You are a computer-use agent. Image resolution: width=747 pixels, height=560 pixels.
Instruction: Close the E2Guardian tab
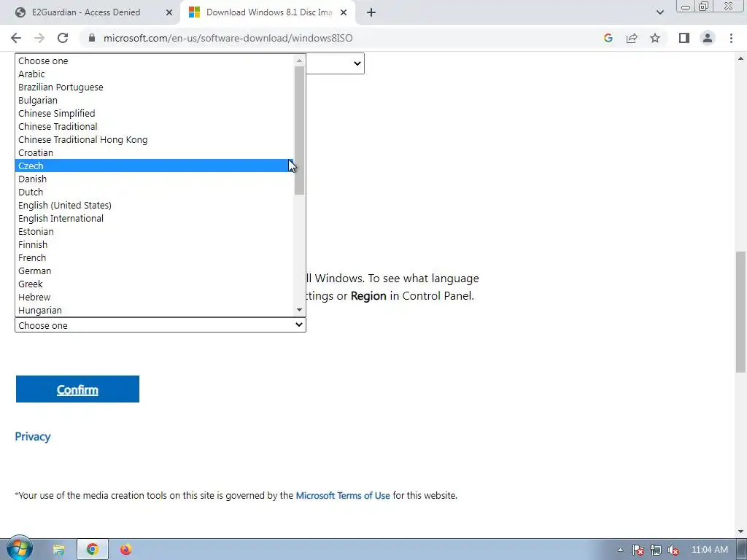click(169, 12)
